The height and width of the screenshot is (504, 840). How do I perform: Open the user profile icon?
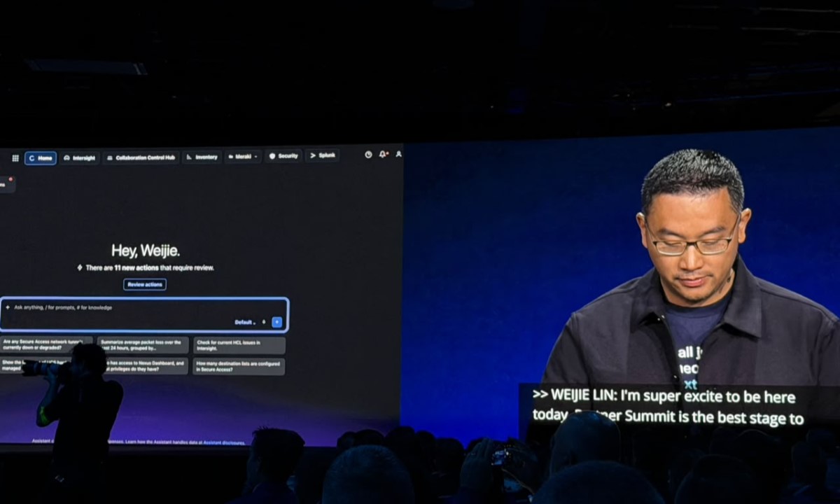click(398, 153)
